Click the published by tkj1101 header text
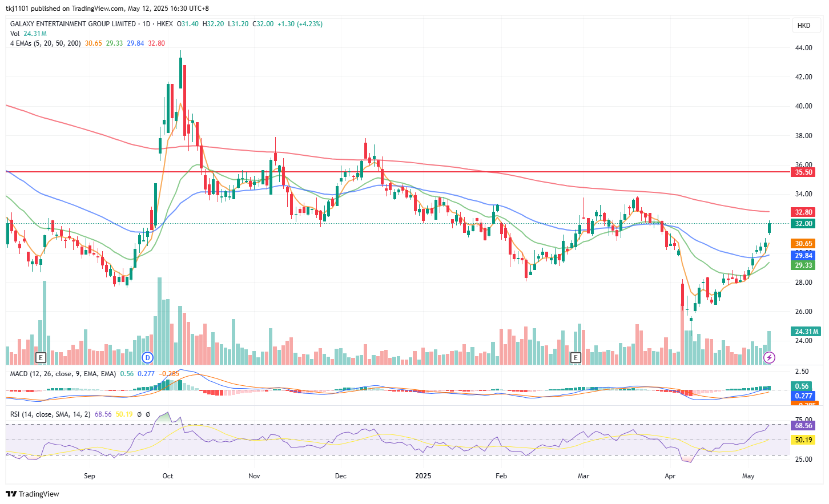This screenshot has height=504, width=829. (x=107, y=9)
